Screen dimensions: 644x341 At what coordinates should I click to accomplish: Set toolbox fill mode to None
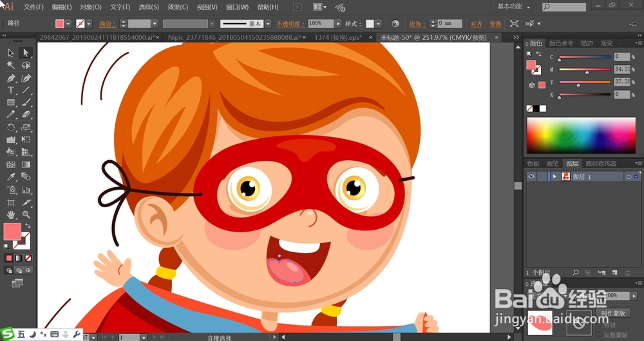[28, 258]
